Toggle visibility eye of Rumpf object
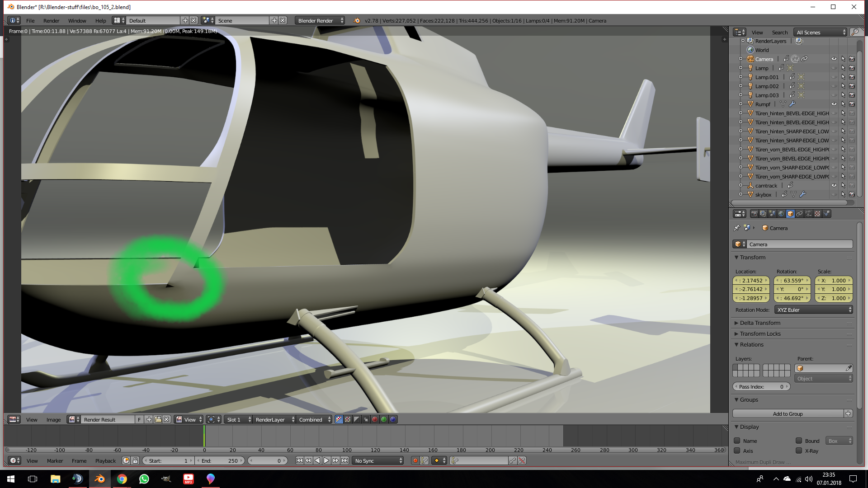This screenshot has height=488, width=868. point(834,104)
